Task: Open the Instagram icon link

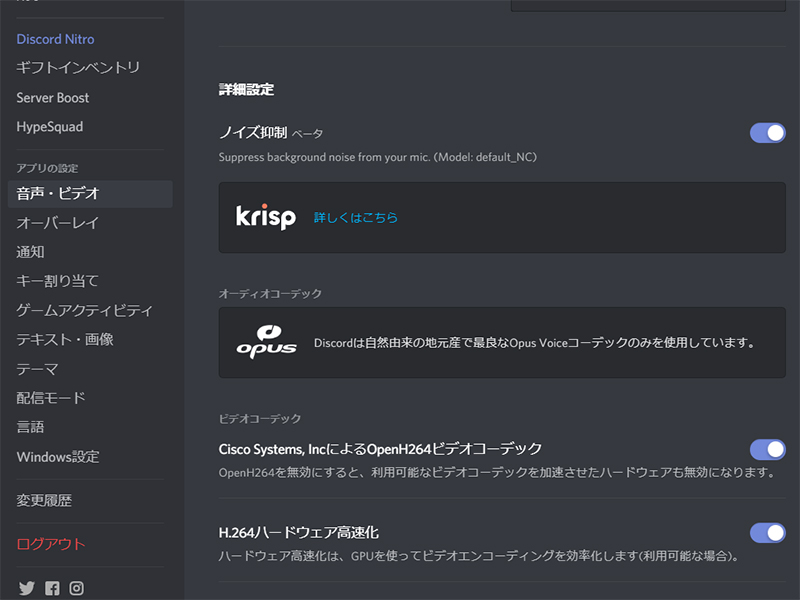Action: click(77, 588)
